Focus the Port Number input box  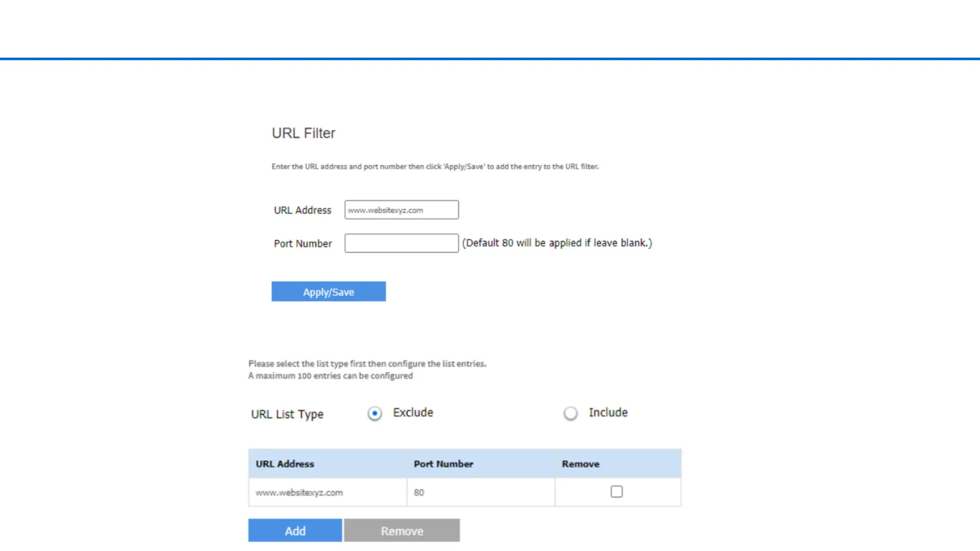401,243
